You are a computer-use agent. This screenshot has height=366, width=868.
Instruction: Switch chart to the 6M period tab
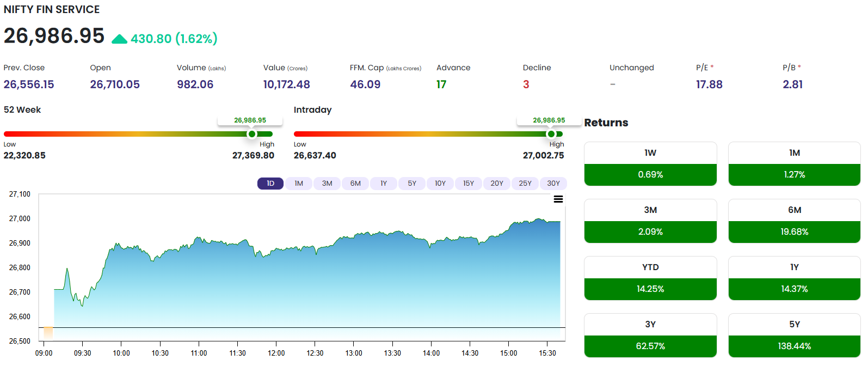[x=355, y=184]
